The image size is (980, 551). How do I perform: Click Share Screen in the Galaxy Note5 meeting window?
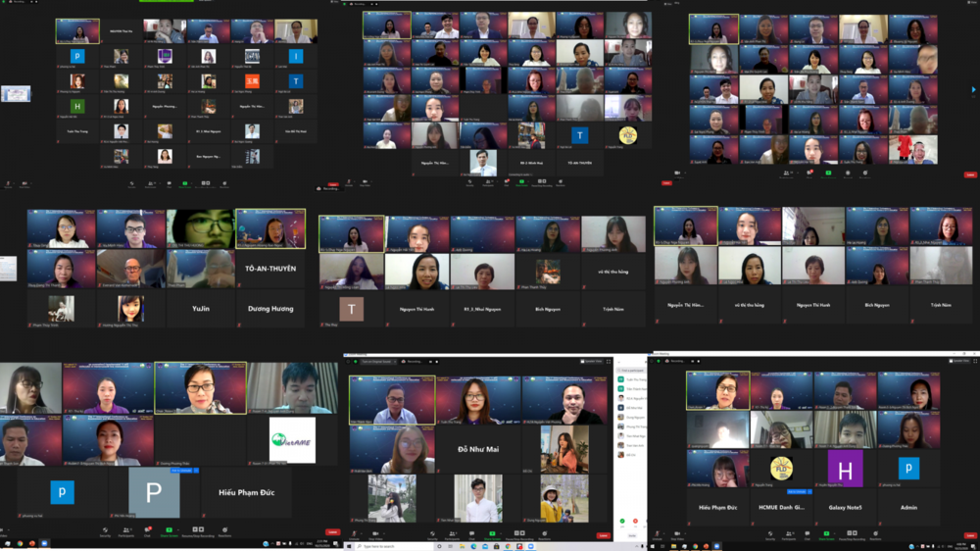pyautogui.click(x=827, y=536)
